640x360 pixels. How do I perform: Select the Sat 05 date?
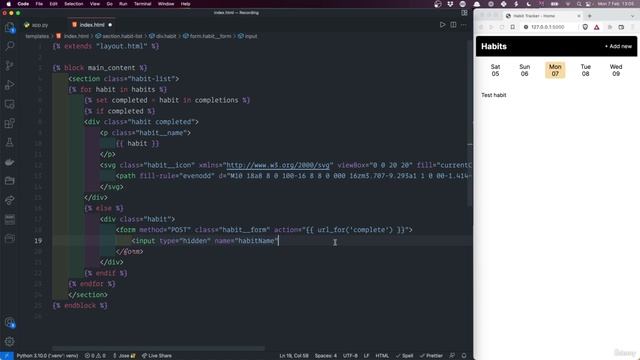point(495,70)
